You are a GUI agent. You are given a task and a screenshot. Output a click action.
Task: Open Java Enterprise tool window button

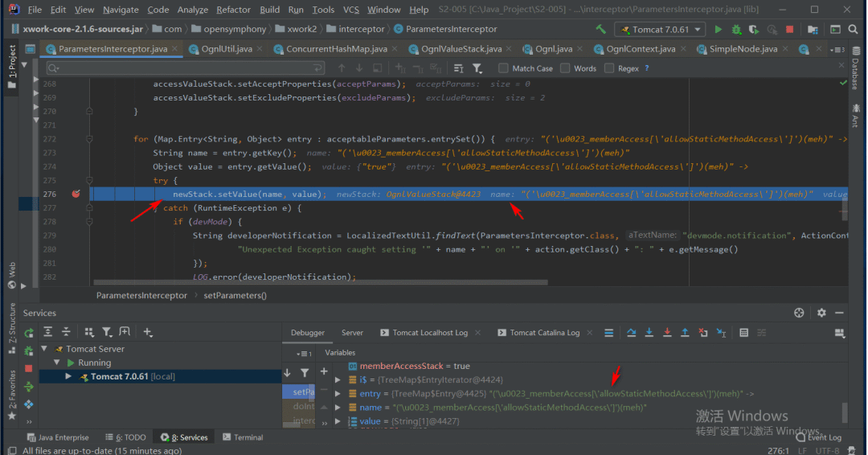[x=58, y=437]
